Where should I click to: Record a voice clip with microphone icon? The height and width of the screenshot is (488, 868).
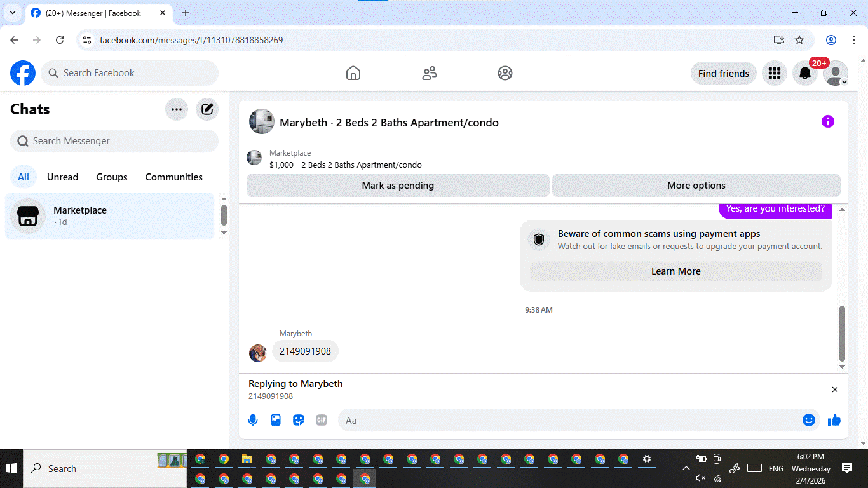[253, 420]
